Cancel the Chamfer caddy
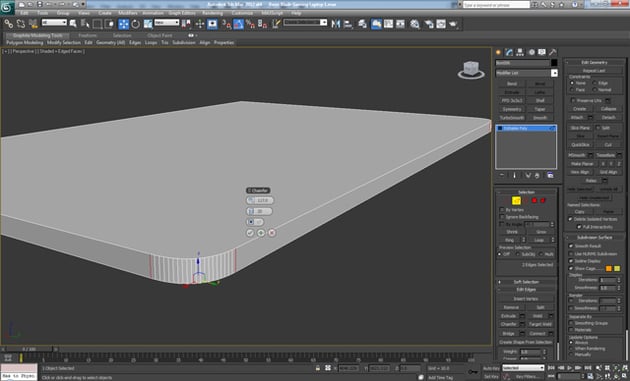 (x=272, y=233)
